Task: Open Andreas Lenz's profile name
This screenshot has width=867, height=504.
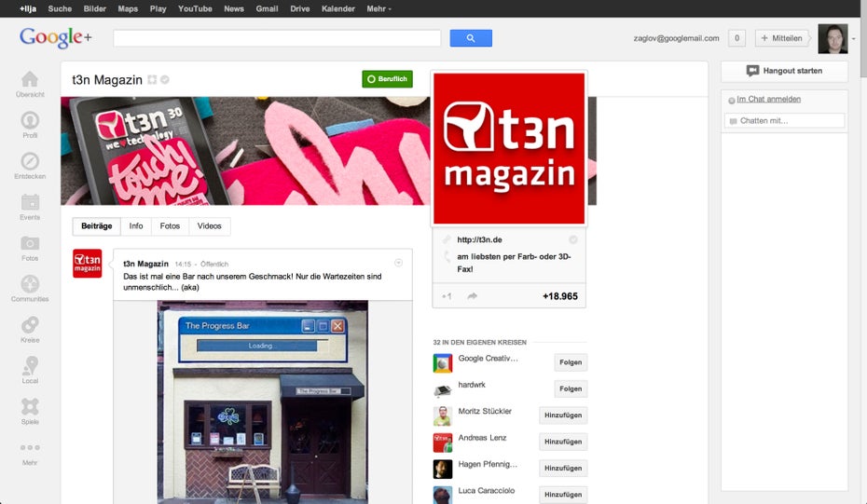Action: pyautogui.click(x=482, y=438)
